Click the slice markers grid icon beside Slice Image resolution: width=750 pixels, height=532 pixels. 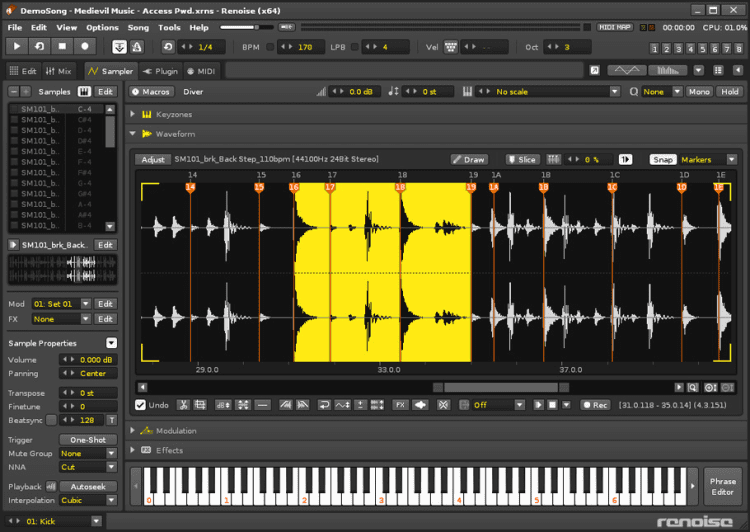click(x=553, y=159)
